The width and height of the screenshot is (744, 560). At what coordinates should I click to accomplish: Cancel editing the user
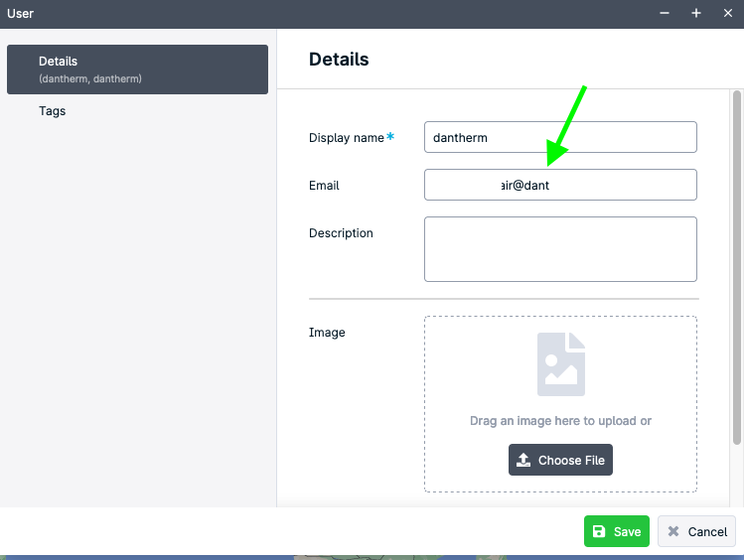[696, 531]
